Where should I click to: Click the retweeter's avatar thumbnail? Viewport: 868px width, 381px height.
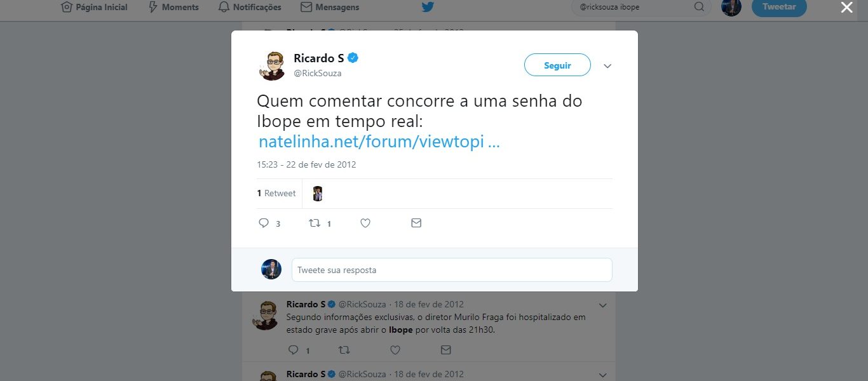pyautogui.click(x=318, y=194)
